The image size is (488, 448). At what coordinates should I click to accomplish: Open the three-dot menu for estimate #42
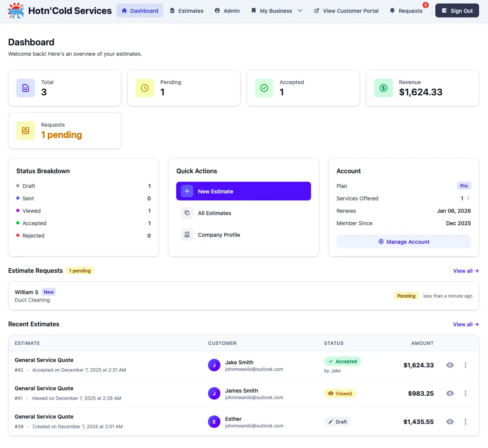(x=465, y=365)
